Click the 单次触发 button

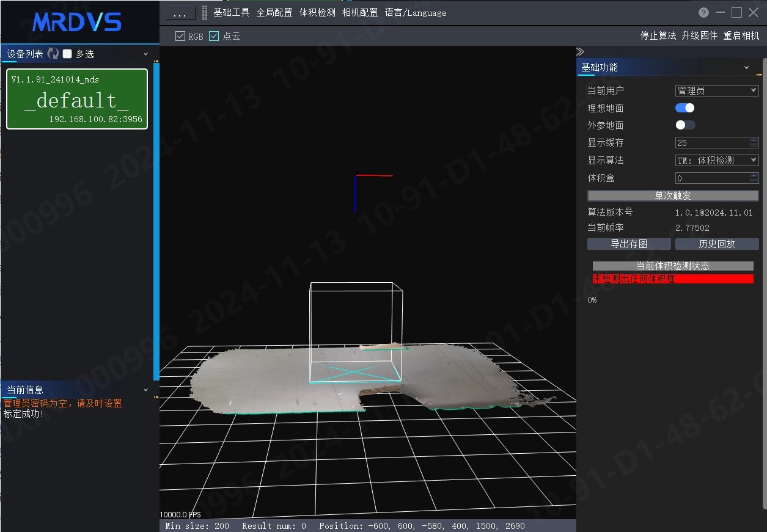click(x=673, y=195)
